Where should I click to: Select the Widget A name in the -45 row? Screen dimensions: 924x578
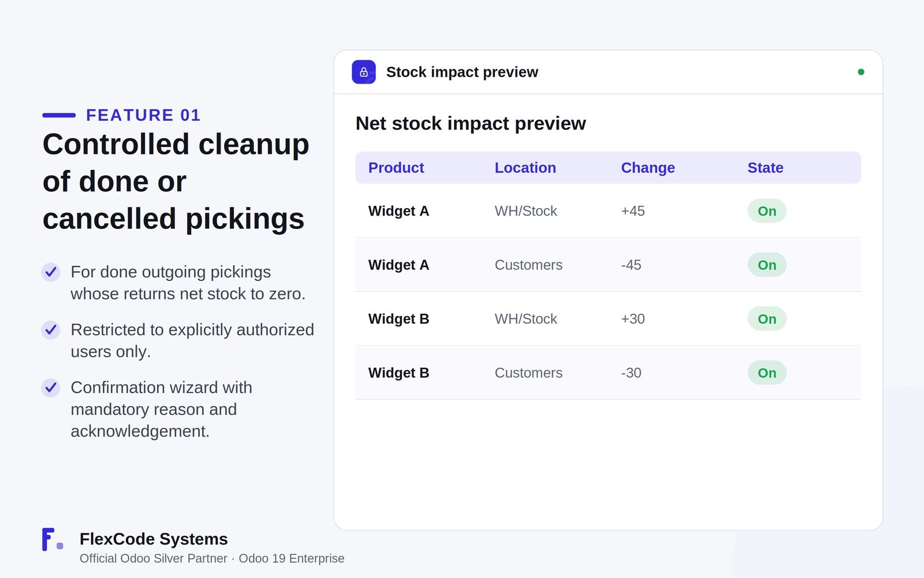pyautogui.click(x=399, y=265)
